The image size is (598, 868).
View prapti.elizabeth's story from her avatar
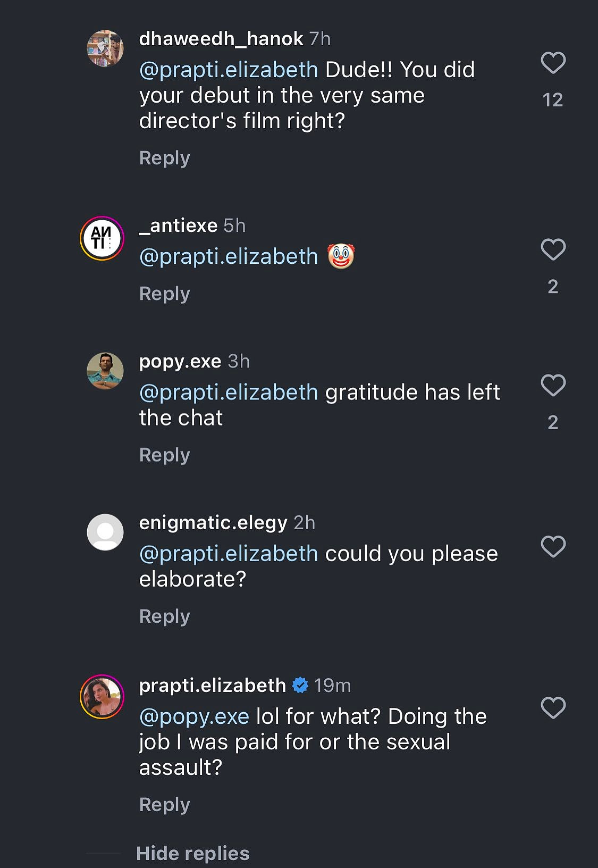pyautogui.click(x=102, y=697)
